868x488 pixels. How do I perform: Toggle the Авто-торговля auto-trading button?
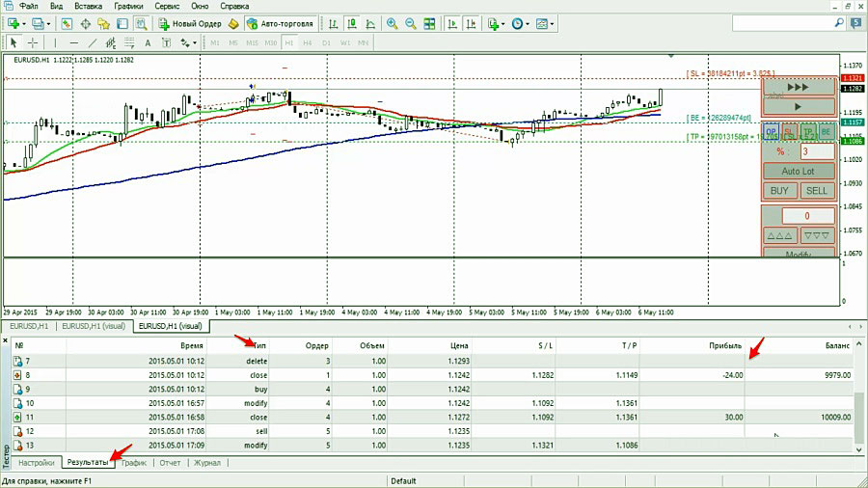(280, 23)
